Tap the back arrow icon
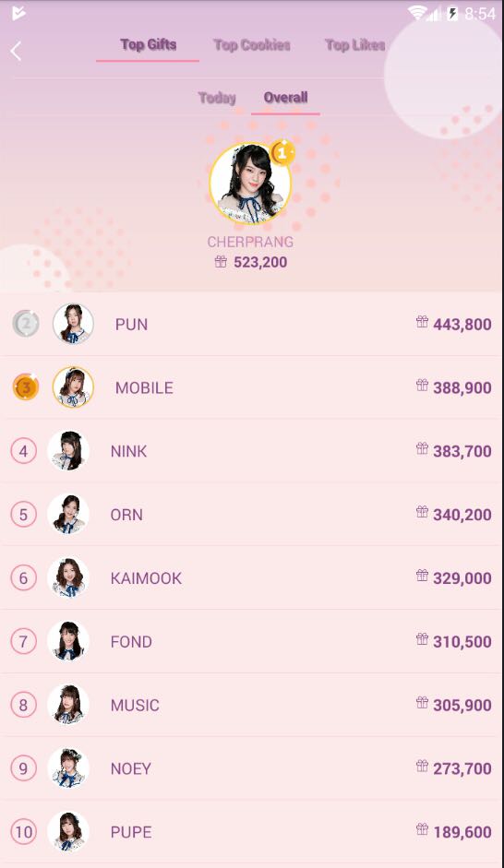Viewport: 504px width, 868px height. pyautogui.click(x=16, y=52)
